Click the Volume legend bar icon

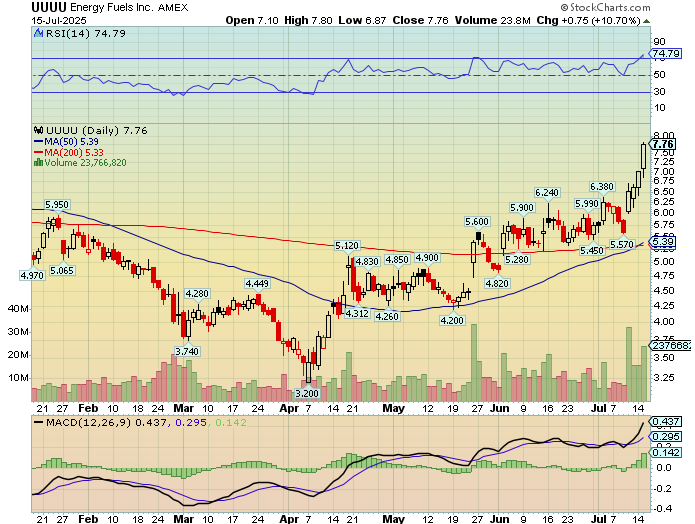(x=39, y=163)
